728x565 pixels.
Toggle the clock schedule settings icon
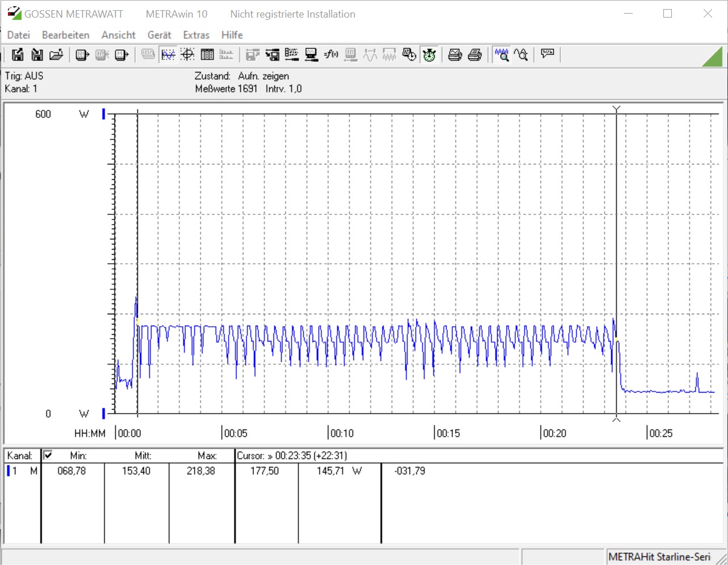tap(409, 54)
